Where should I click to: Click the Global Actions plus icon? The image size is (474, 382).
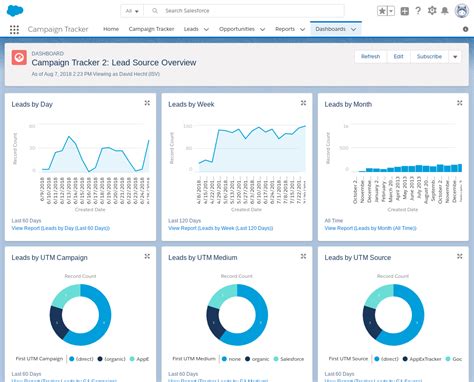(x=405, y=11)
